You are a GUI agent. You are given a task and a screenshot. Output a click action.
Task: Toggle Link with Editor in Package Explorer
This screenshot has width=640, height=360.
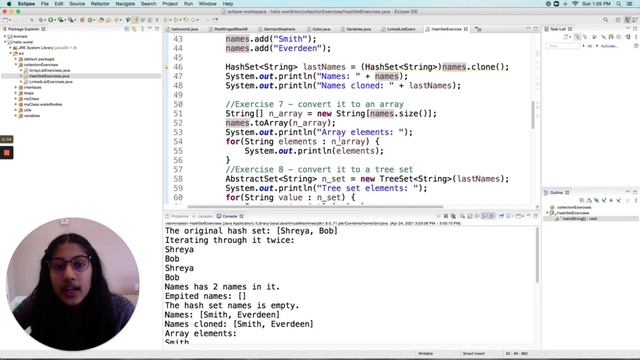pyautogui.click(x=134, y=29)
